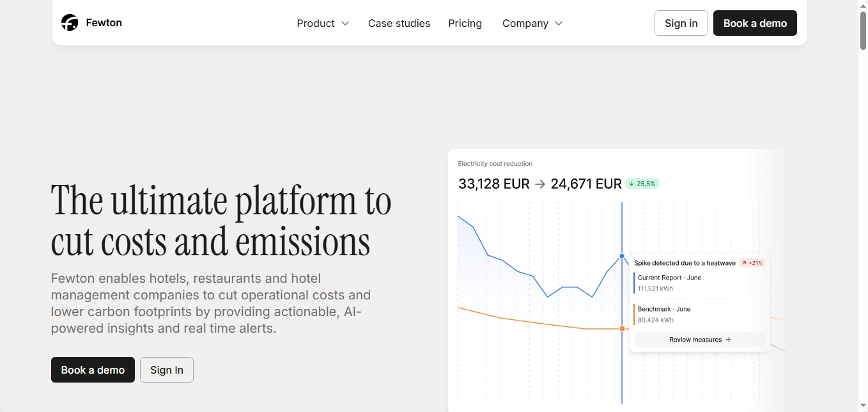Expand the Product dropdown chevron
The height and width of the screenshot is (412, 868).
click(x=345, y=24)
